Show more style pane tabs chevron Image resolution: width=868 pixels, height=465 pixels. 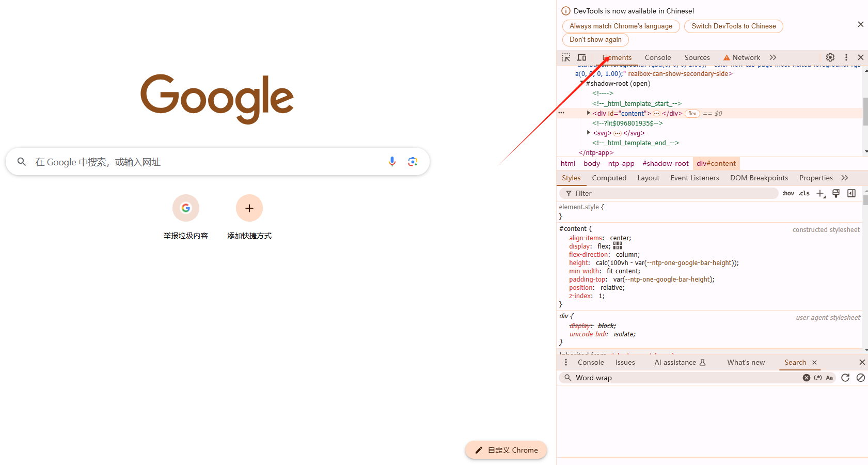[845, 178]
